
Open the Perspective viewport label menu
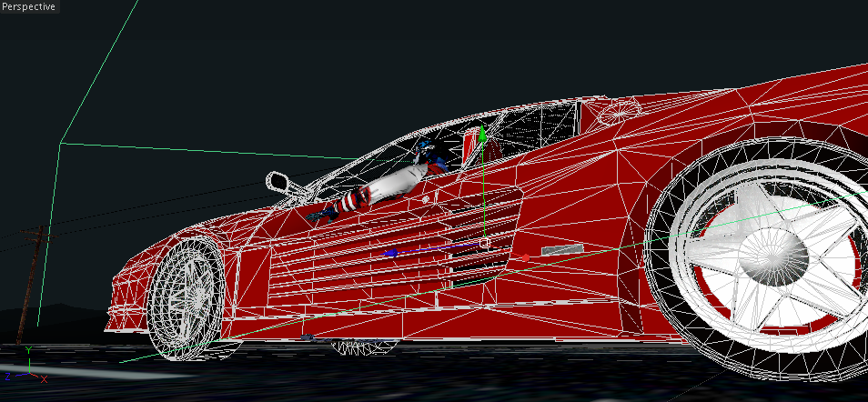pyautogui.click(x=29, y=6)
